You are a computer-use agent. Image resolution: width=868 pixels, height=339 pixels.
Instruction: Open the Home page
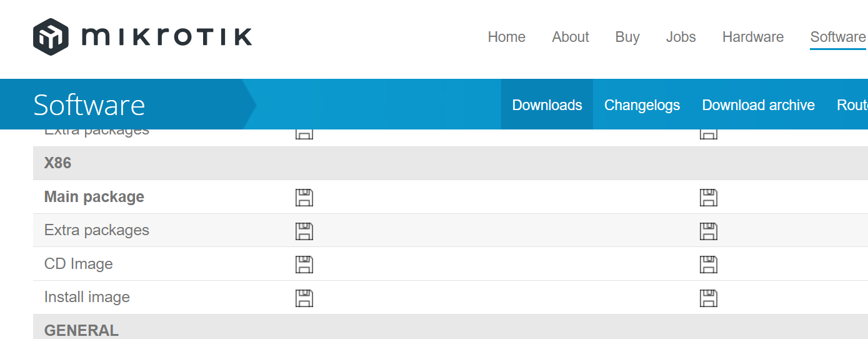(506, 37)
